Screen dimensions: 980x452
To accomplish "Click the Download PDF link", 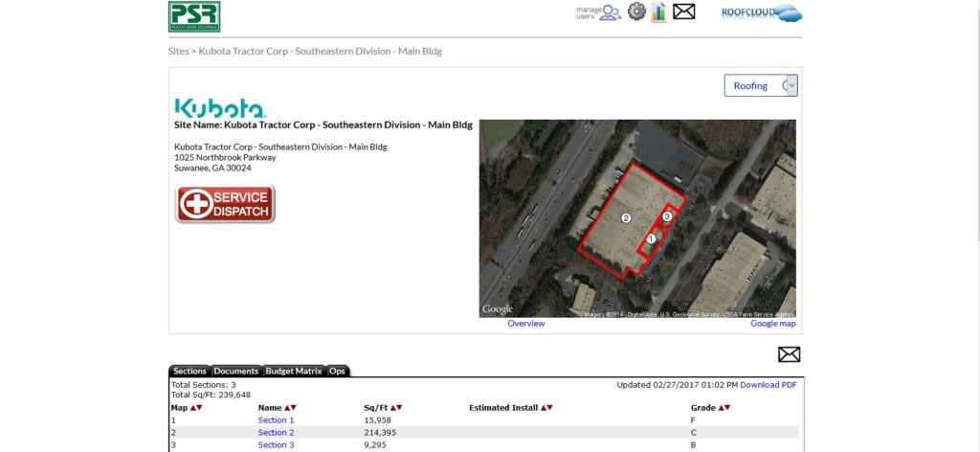I will 768,385.
